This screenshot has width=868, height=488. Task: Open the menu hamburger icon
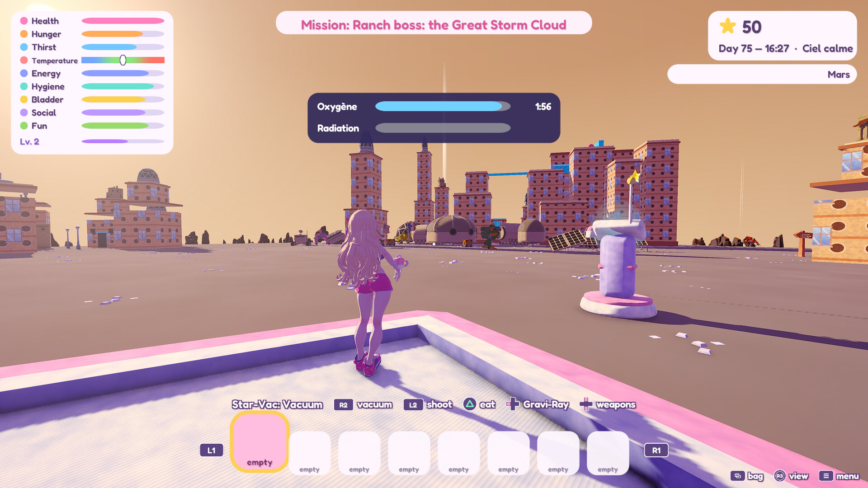pyautogui.click(x=826, y=476)
